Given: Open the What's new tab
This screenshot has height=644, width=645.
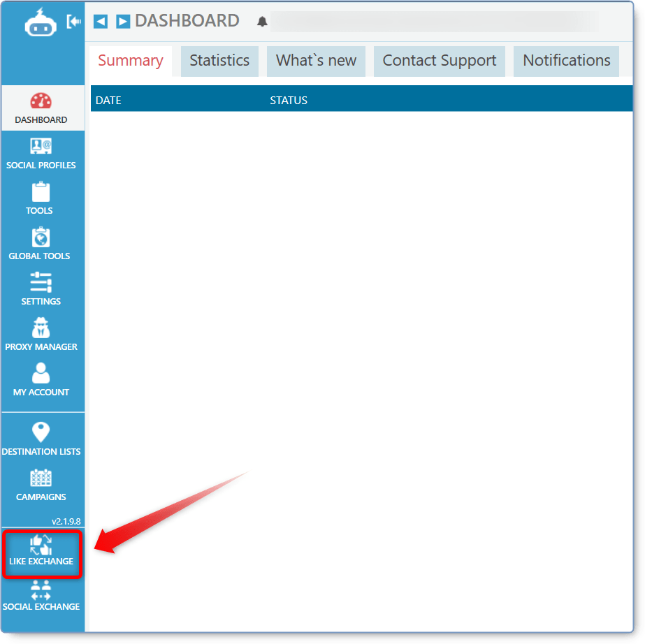Looking at the screenshot, I should coord(316,61).
